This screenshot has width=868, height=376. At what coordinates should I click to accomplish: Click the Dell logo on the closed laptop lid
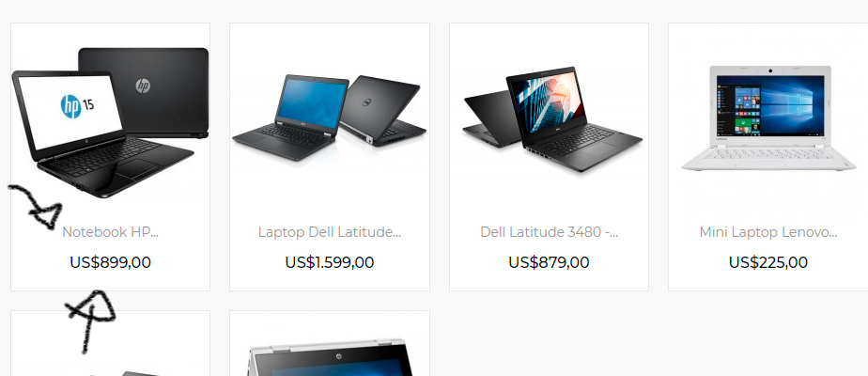(366, 102)
